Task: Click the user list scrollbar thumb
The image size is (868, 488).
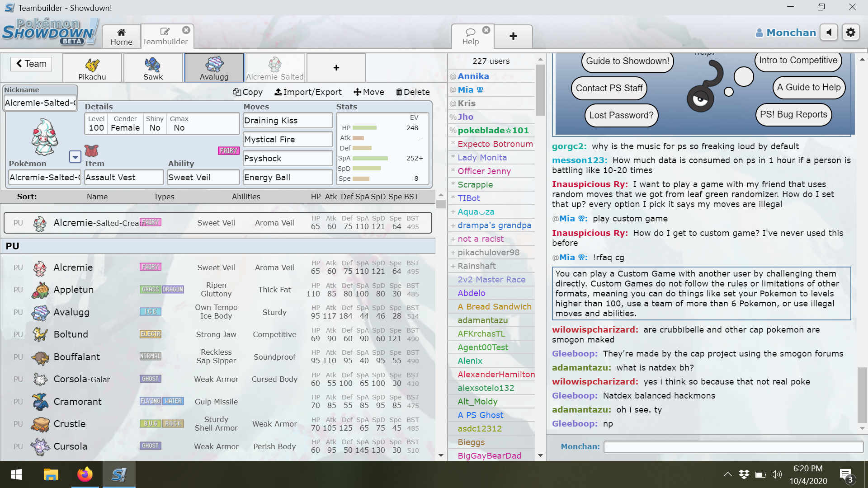Action: coord(540,90)
